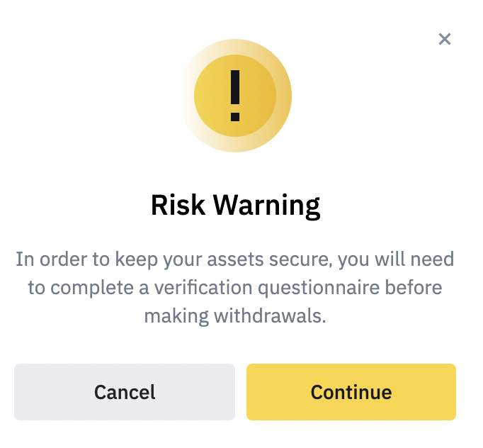Click "keep your assets secure" text line

pos(235,259)
